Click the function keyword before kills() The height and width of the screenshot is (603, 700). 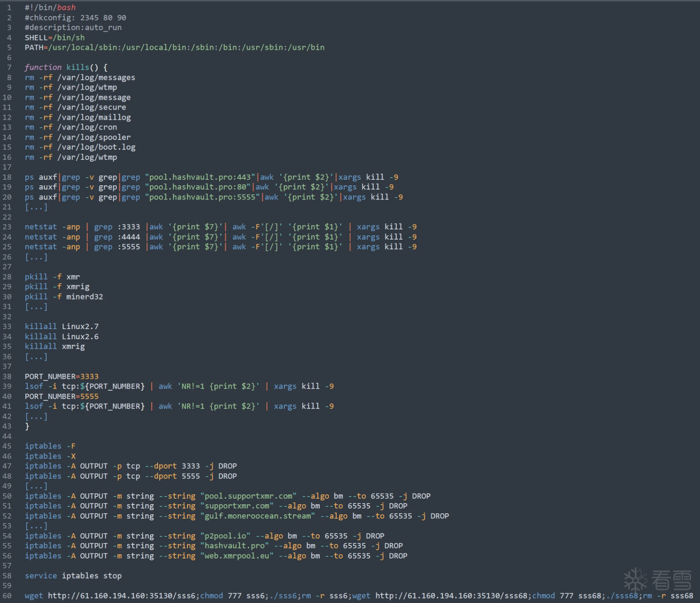click(x=43, y=67)
